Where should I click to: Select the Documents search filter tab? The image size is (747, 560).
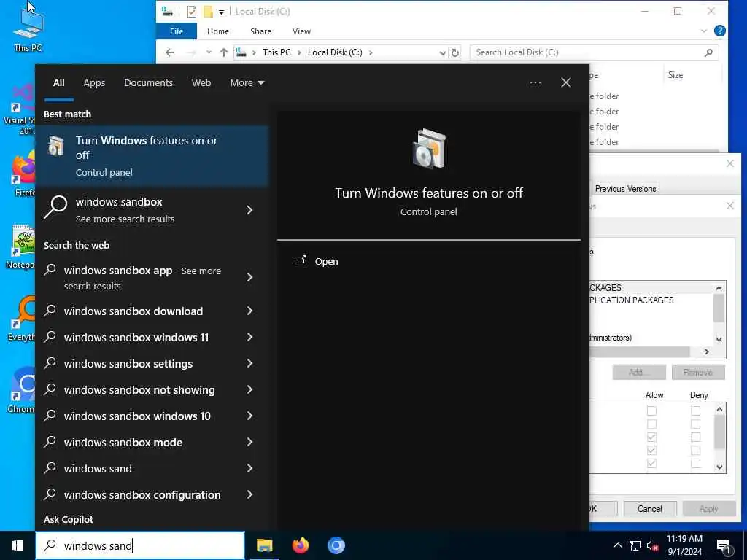(x=148, y=83)
